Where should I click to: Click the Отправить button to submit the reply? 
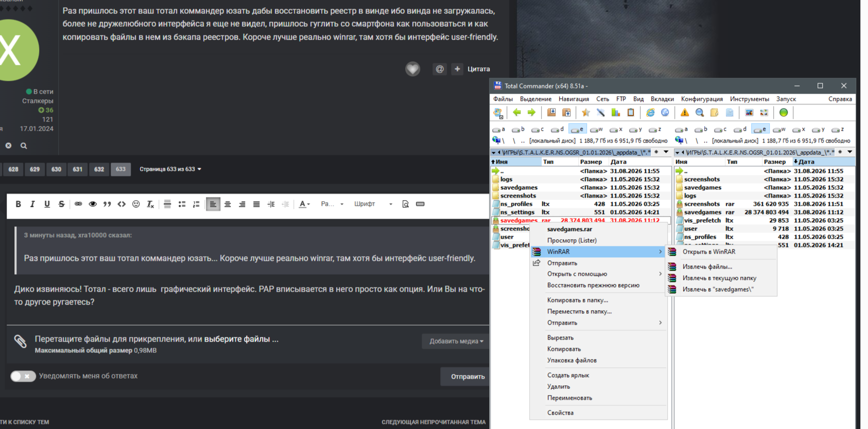(x=467, y=377)
